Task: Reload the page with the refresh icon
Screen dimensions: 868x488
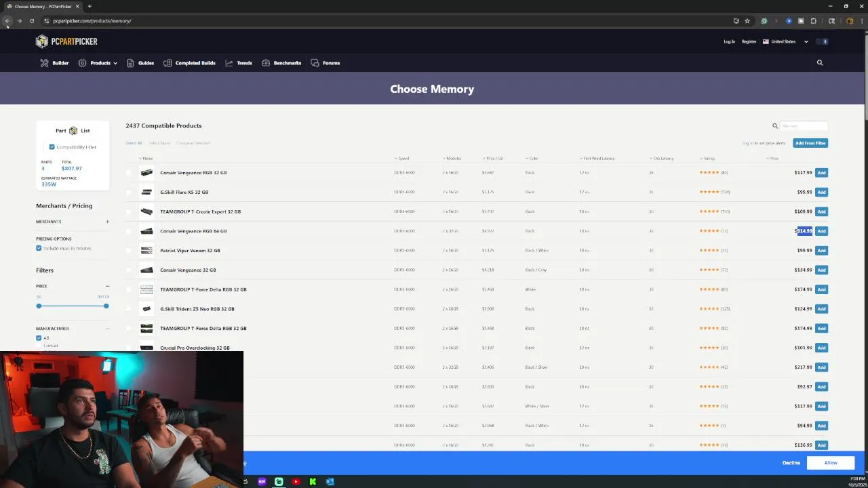Action: 31,21
